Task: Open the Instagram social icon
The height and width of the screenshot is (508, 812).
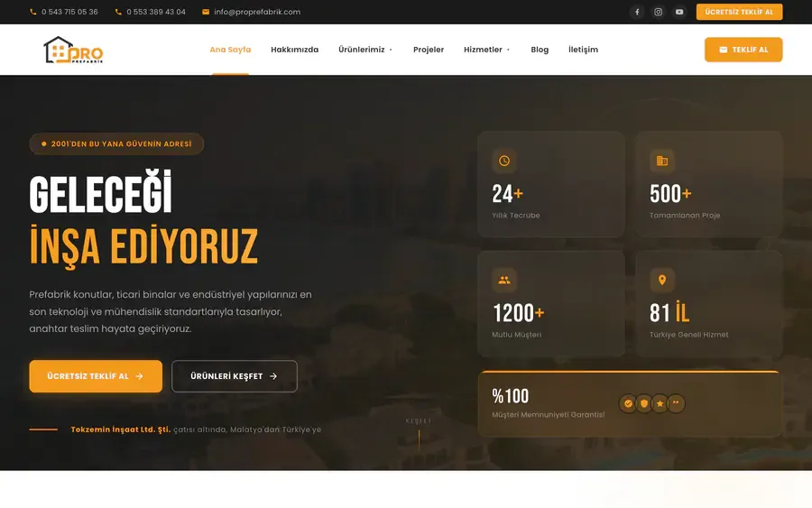Action: pyautogui.click(x=659, y=12)
